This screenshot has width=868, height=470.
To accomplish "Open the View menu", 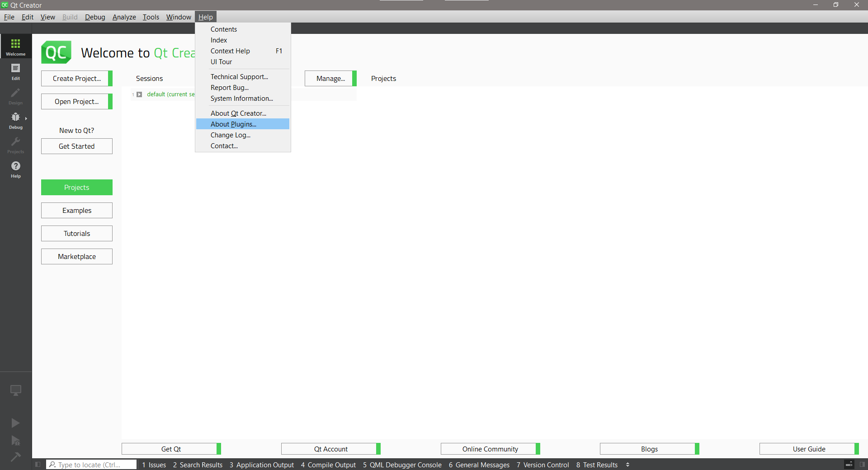I will [47, 17].
